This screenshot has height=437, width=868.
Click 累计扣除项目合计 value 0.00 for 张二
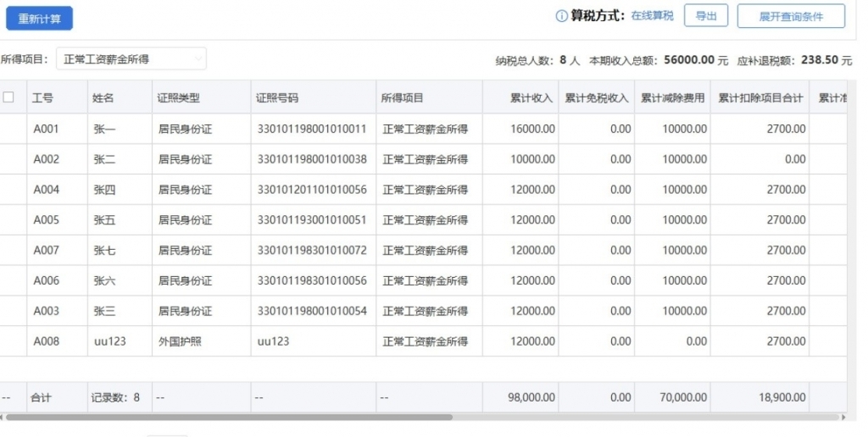(795, 159)
